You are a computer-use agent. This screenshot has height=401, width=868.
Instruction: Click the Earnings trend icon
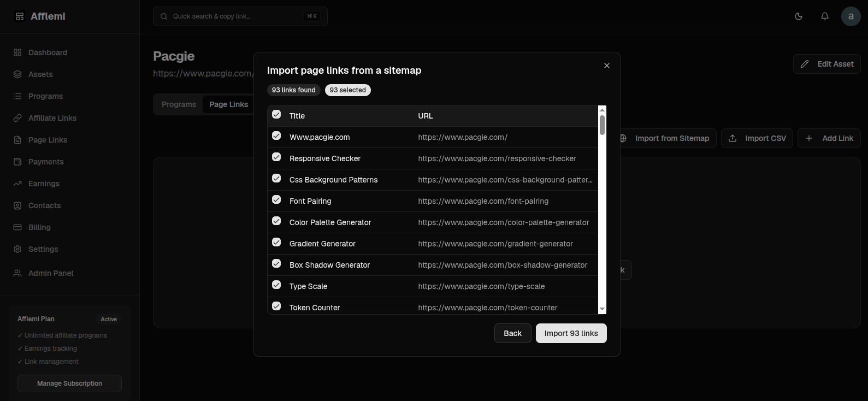(x=17, y=184)
